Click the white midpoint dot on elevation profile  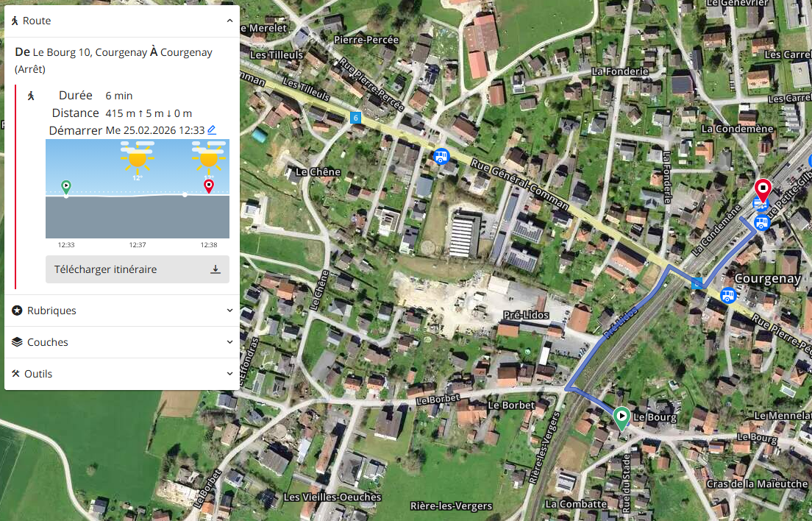tap(185, 195)
